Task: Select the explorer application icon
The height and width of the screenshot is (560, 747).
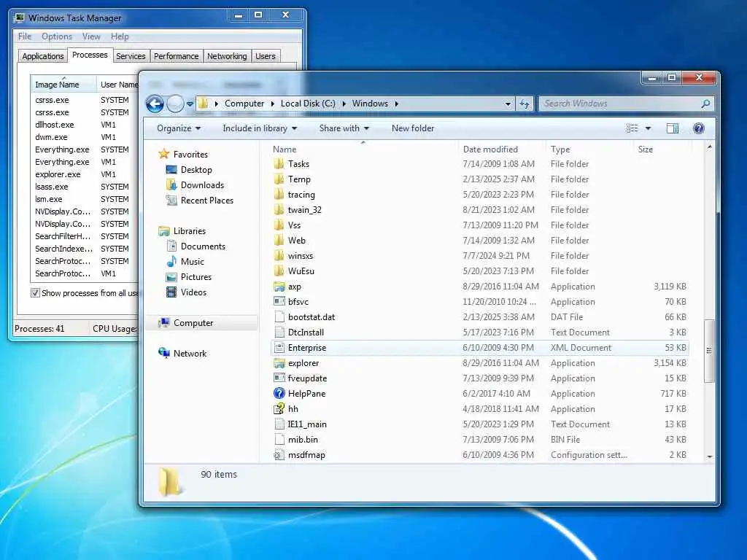Action: (279, 363)
